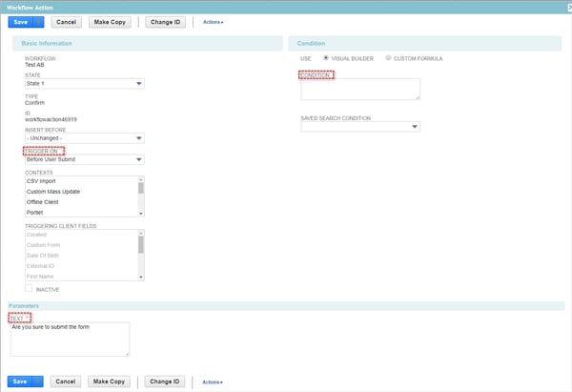Check the Inactive checkbox
The width and height of the screenshot is (572, 392).
tap(29, 288)
